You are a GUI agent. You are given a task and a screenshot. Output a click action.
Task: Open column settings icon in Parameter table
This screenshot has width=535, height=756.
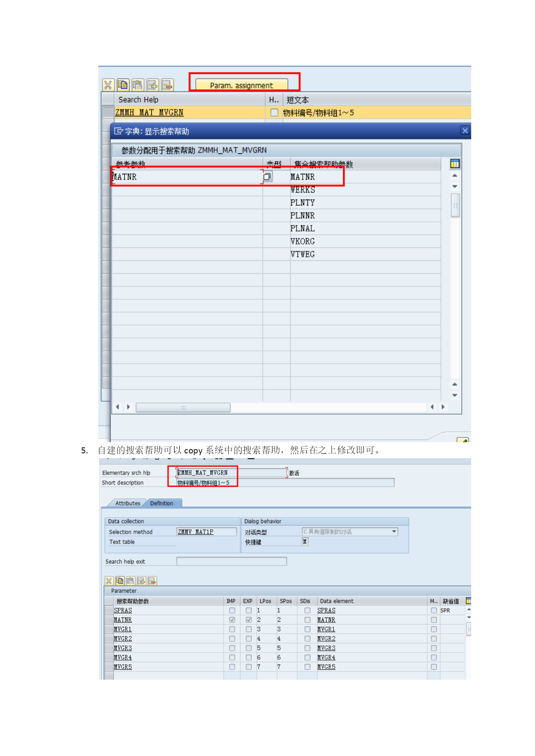[468, 601]
